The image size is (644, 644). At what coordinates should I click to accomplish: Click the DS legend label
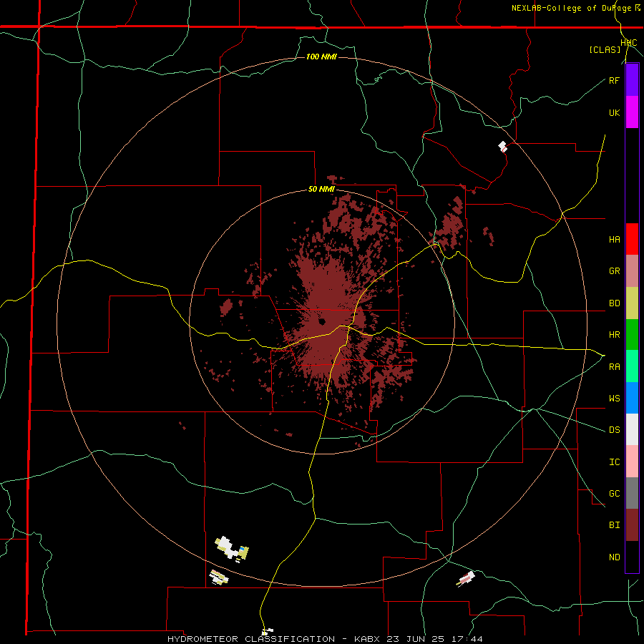[614, 430]
